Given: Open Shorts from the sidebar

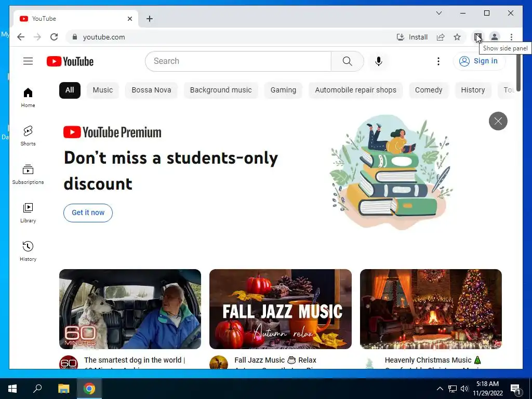Looking at the screenshot, I should pyautogui.click(x=28, y=136).
